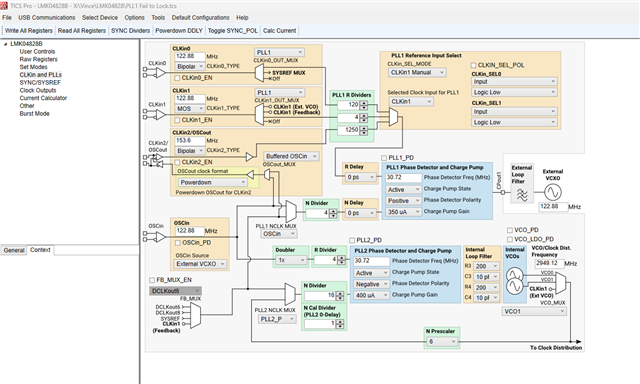Click Toggle SYNC_POL button
This screenshot has height=384, width=640.
click(x=233, y=31)
